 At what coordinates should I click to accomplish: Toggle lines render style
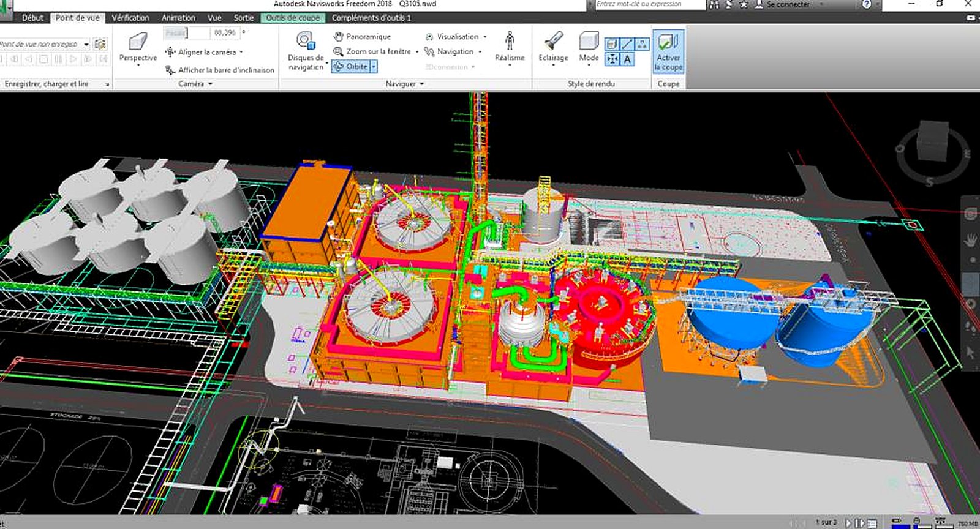[x=627, y=44]
